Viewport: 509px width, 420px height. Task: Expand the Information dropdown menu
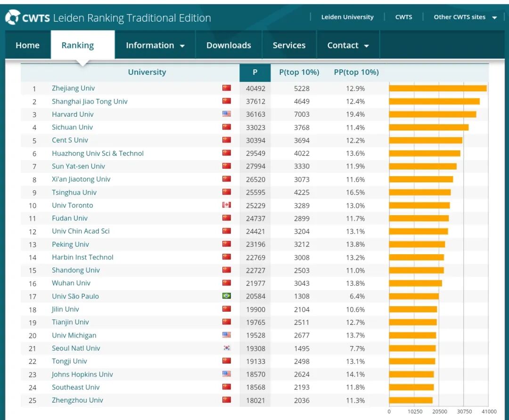coord(155,45)
